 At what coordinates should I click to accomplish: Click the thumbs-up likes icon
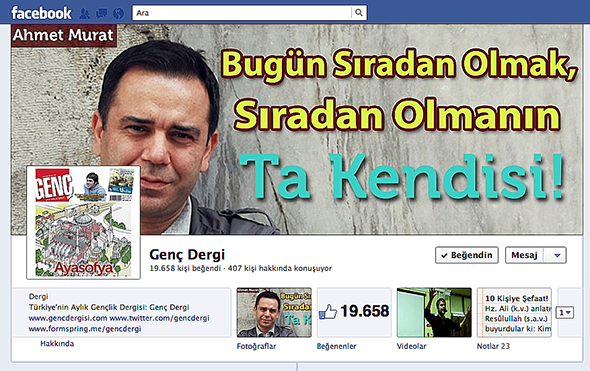tap(328, 312)
